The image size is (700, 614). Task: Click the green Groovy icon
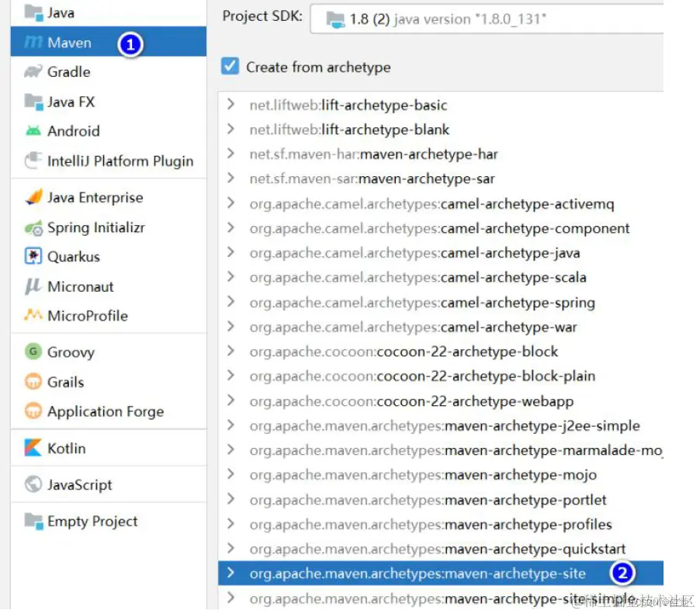tap(33, 352)
